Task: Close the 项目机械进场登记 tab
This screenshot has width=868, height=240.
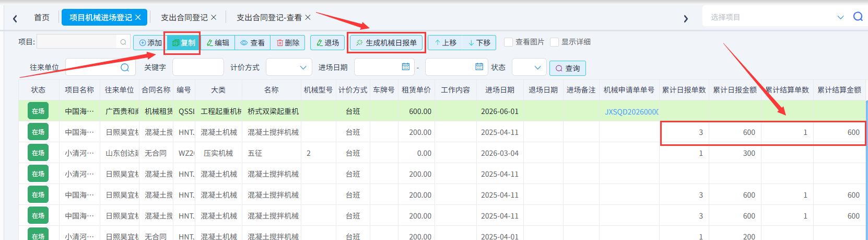Action: [x=138, y=17]
